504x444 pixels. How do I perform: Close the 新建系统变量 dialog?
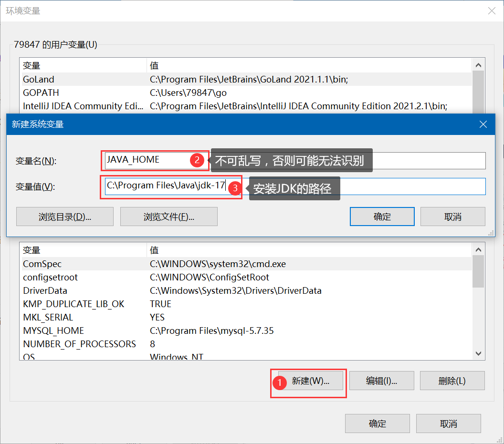(483, 124)
